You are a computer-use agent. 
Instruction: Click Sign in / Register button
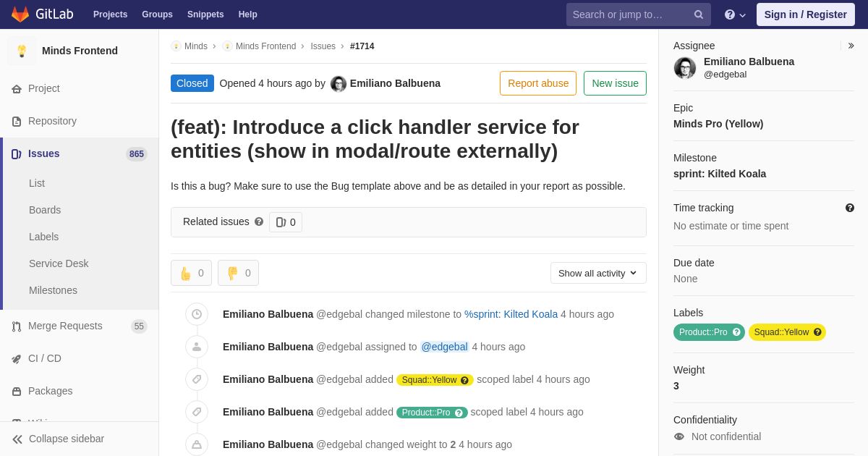(805, 14)
